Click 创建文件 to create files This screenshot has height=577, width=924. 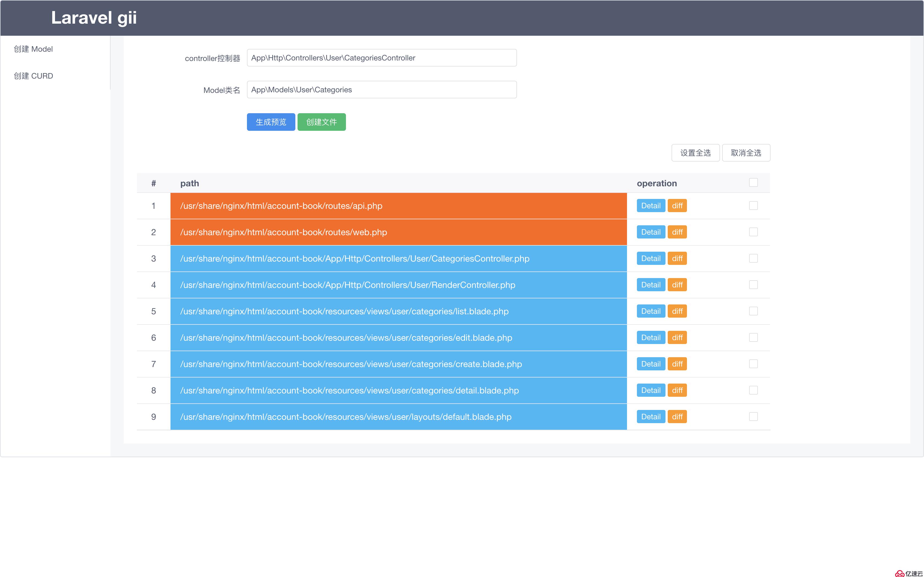[x=322, y=122]
